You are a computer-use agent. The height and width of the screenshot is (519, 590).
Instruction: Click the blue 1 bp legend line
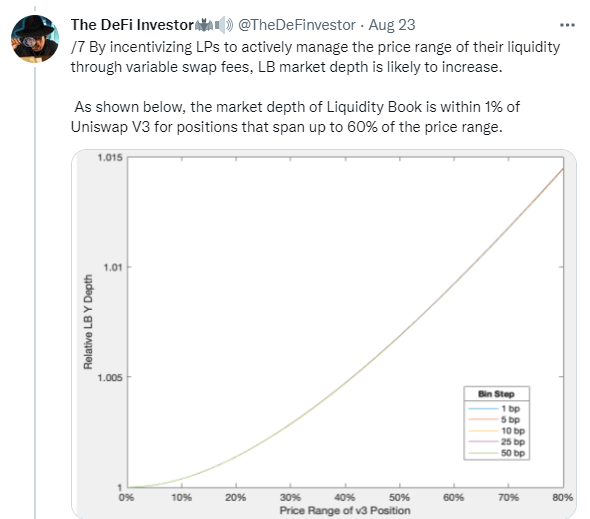(483, 408)
